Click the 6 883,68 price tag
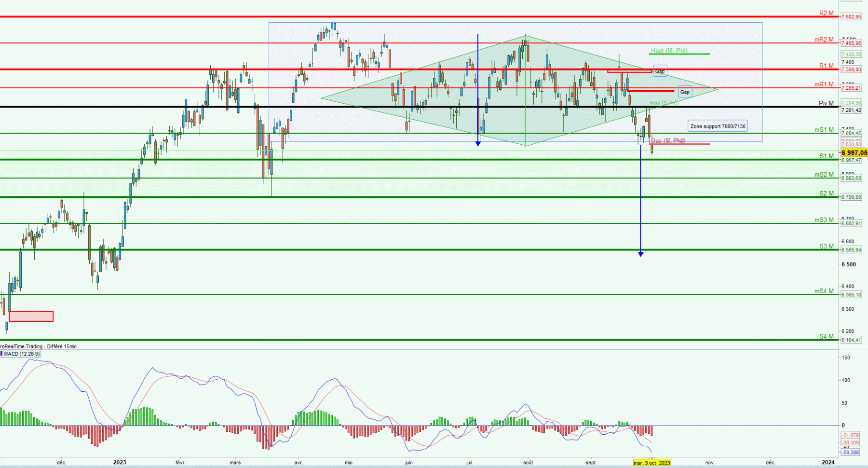Viewport: 868px width, 468px height. click(851, 178)
